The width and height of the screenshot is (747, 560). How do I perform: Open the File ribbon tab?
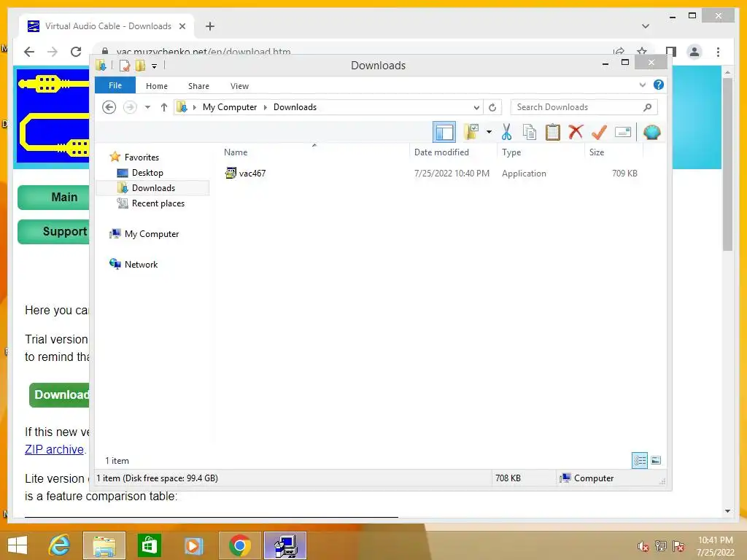coord(115,85)
